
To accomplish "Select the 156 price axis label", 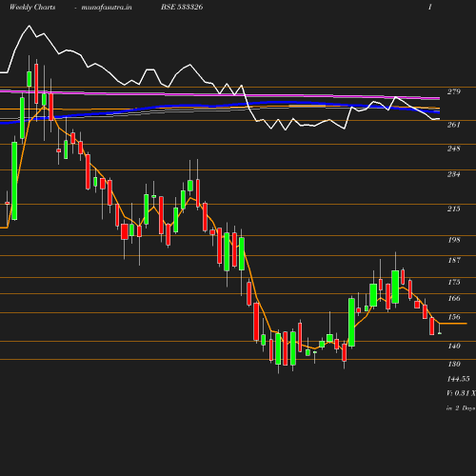I will 454,317.
